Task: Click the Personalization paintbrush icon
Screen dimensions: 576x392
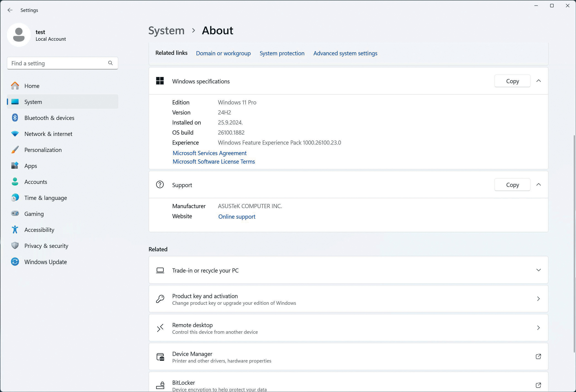Action: 15,150
